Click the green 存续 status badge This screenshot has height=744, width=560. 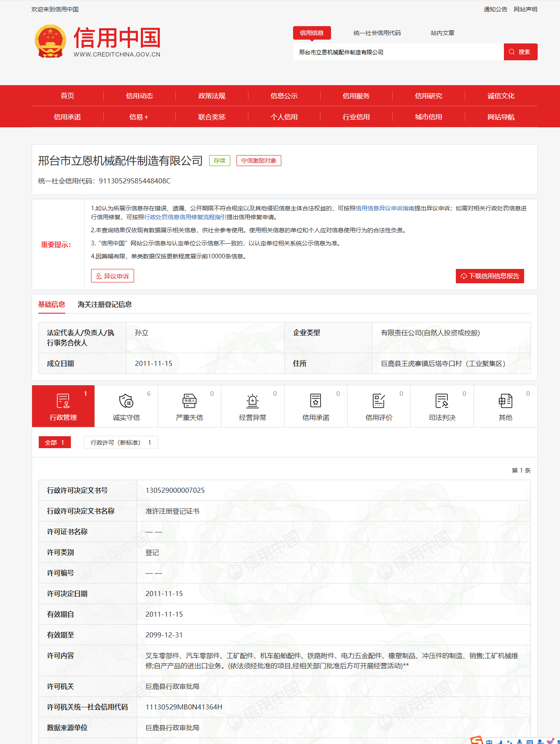click(220, 161)
